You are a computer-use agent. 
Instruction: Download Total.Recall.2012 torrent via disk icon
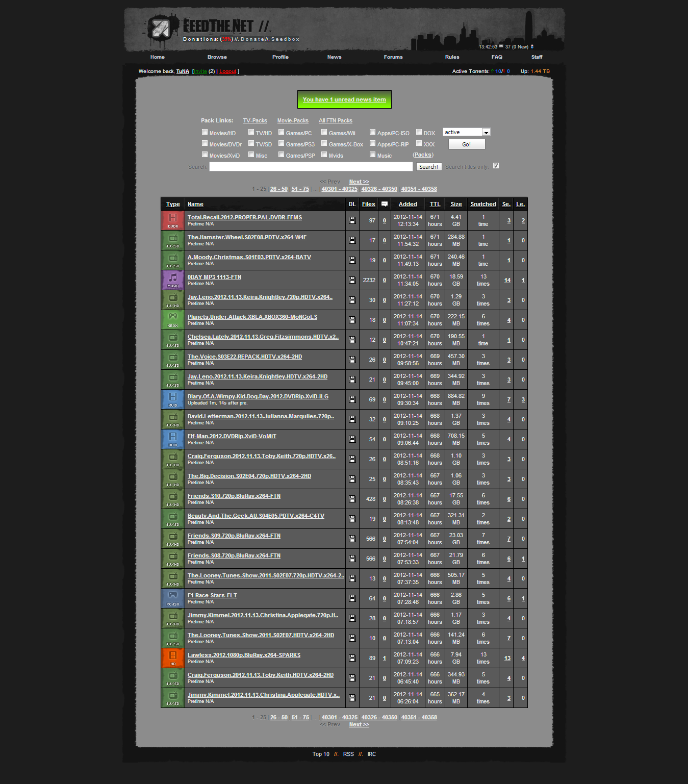[352, 220]
